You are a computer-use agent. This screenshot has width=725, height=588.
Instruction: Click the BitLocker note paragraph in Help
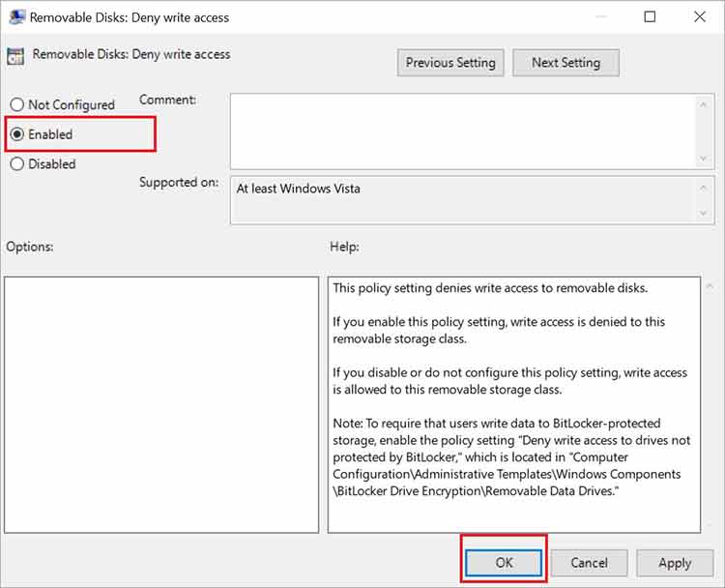(511, 457)
